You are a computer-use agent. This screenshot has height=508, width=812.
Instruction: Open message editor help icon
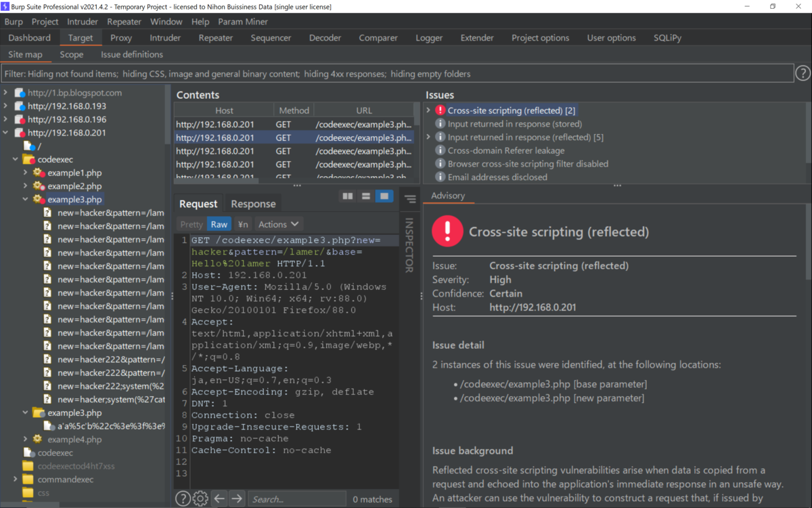click(x=183, y=499)
